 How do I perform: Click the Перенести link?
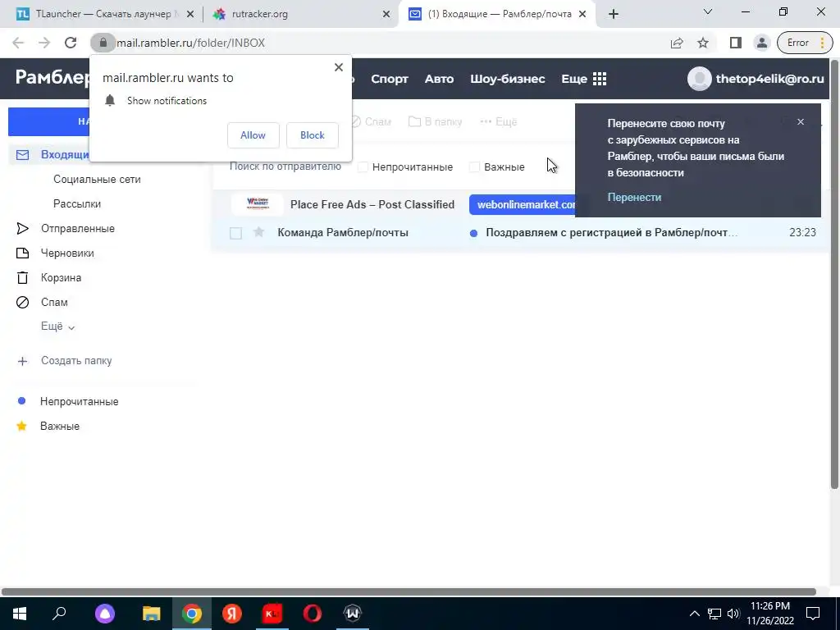coord(634,197)
